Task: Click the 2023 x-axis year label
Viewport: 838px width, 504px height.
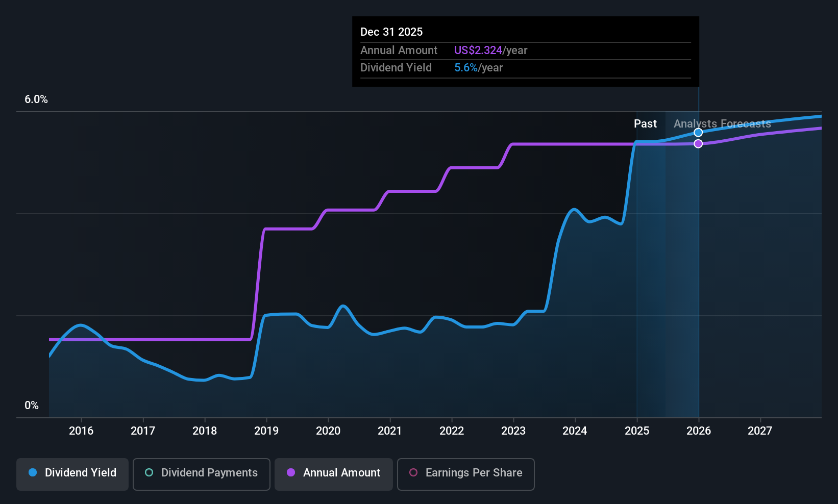Action: pos(513,431)
